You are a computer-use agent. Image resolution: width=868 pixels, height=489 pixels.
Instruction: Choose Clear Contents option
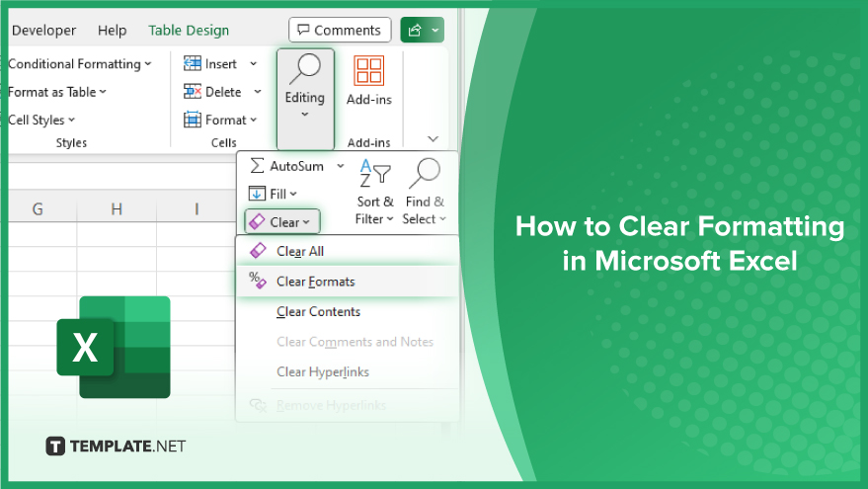(347, 312)
